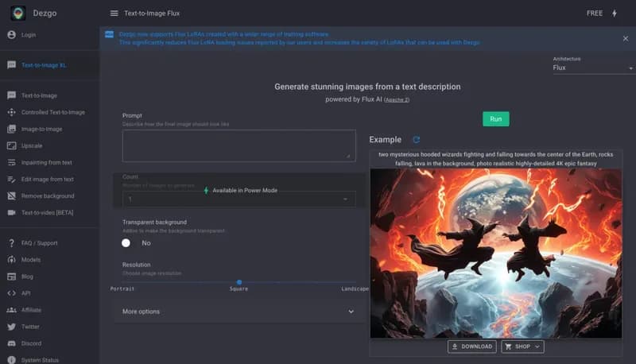Click the wizards example image

495,254
